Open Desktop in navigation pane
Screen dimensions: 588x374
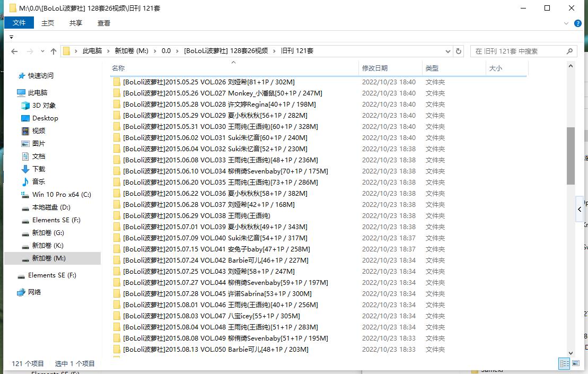point(45,118)
